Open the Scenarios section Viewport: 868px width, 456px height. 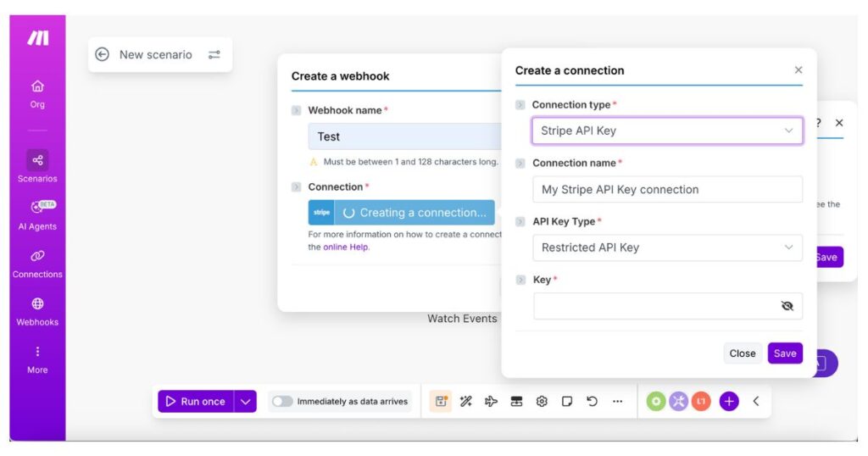point(37,167)
